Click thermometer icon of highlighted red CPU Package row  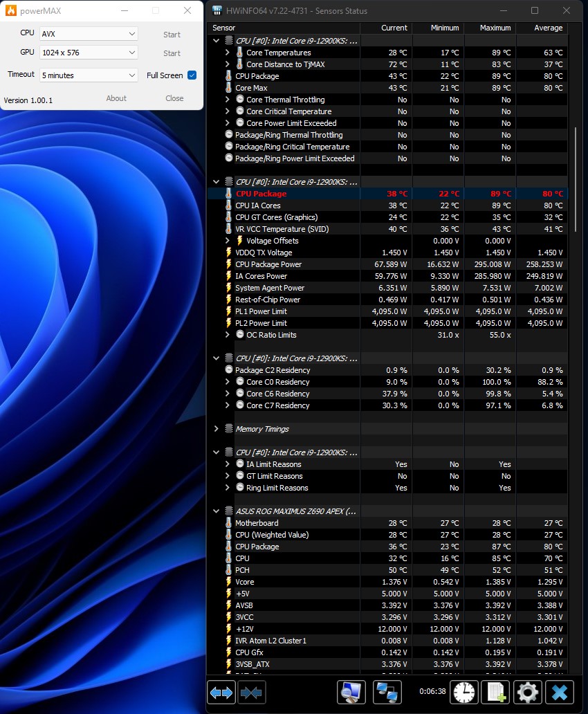pos(229,194)
